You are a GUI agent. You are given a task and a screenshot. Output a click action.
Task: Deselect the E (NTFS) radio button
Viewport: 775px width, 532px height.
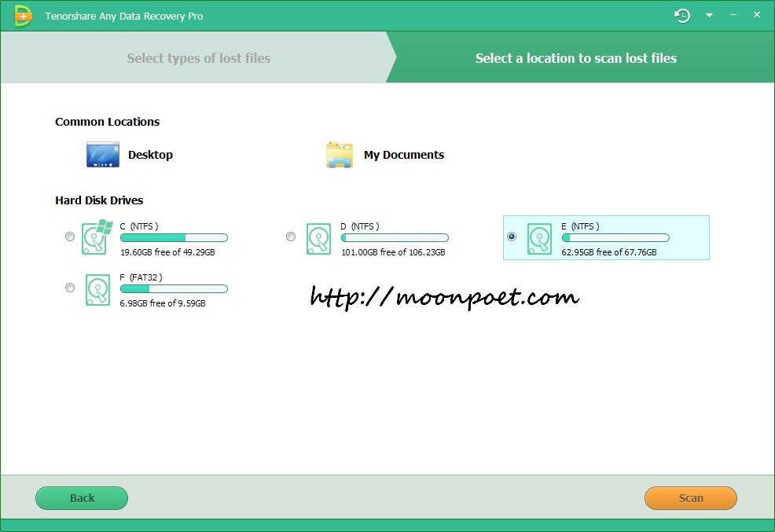(x=512, y=236)
